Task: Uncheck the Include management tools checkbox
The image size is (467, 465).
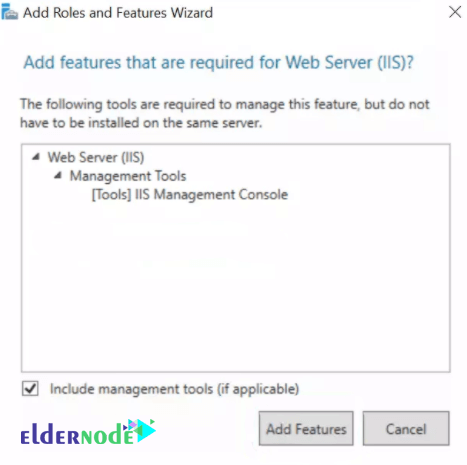Action: [x=30, y=389]
